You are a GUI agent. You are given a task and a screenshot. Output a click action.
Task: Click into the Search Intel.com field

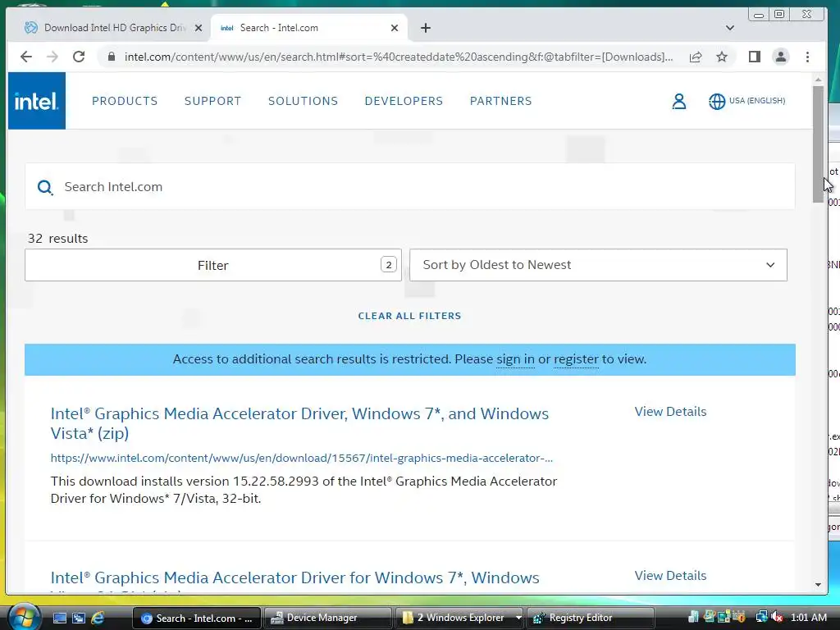410,186
